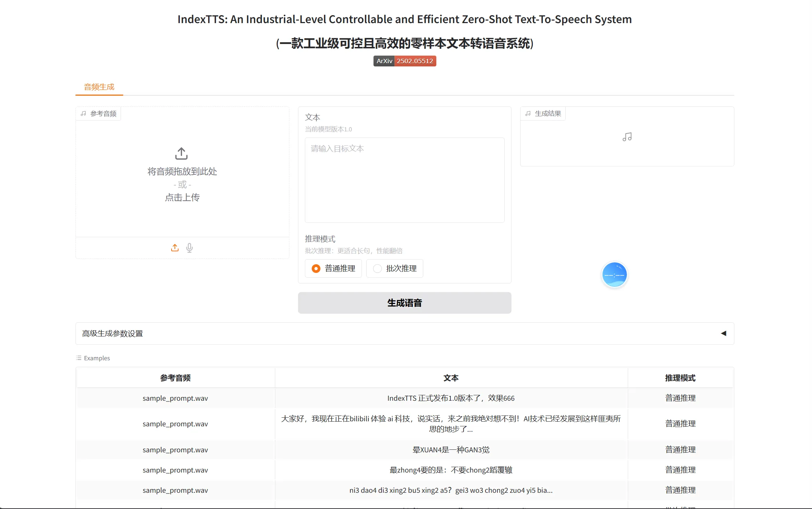Click the 点击上传 text to upload audio
The width and height of the screenshot is (812, 509).
click(x=182, y=197)
